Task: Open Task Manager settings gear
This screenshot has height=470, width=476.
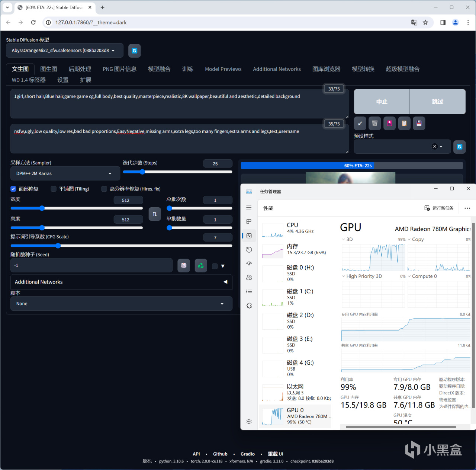Action: point(249,422)
